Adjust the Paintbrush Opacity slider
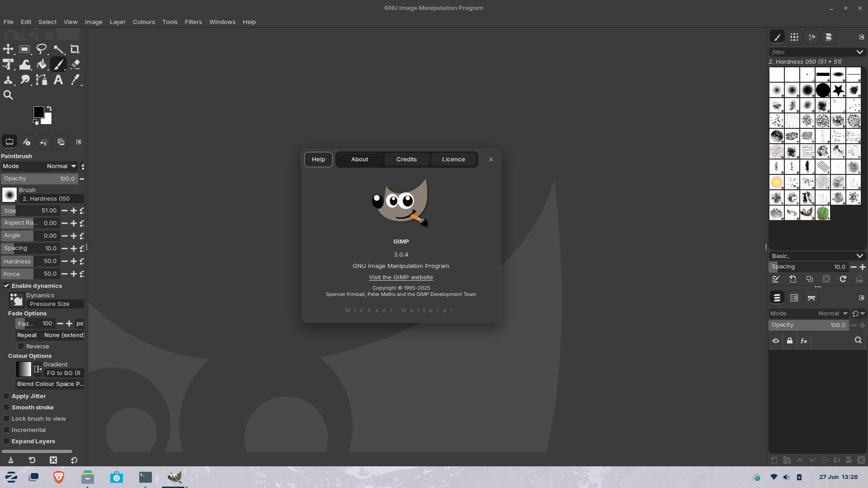The height and width of the screenshot is (488, 868). point(39,178)
